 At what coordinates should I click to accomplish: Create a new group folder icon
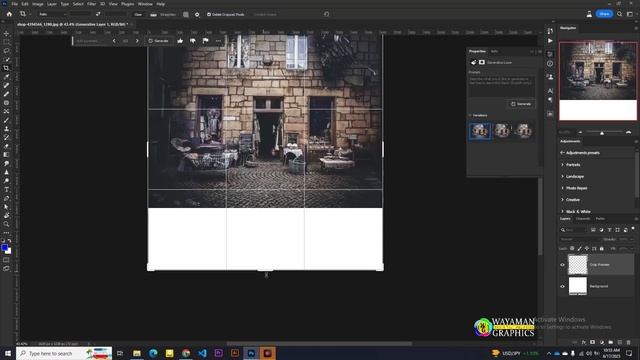click(x=611, y=342)
